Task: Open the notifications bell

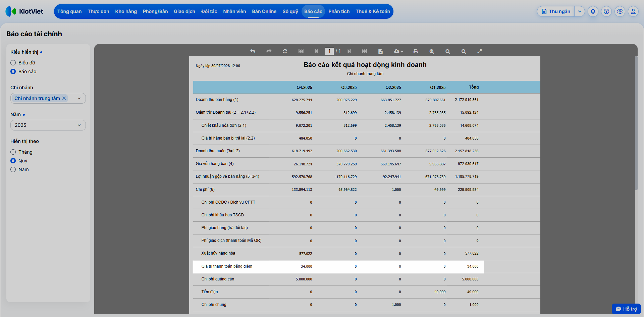Action: (x=593, y=11)
